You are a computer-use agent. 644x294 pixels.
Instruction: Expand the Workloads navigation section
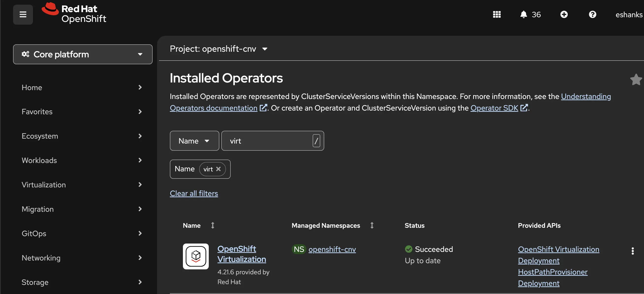82,160
